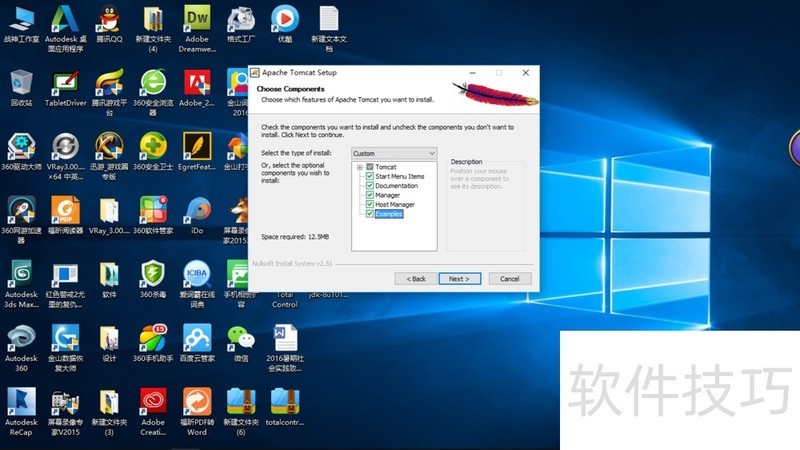Open the VRay3.00 x64 icon
800x450 pixels.
[x=65, y=148]
